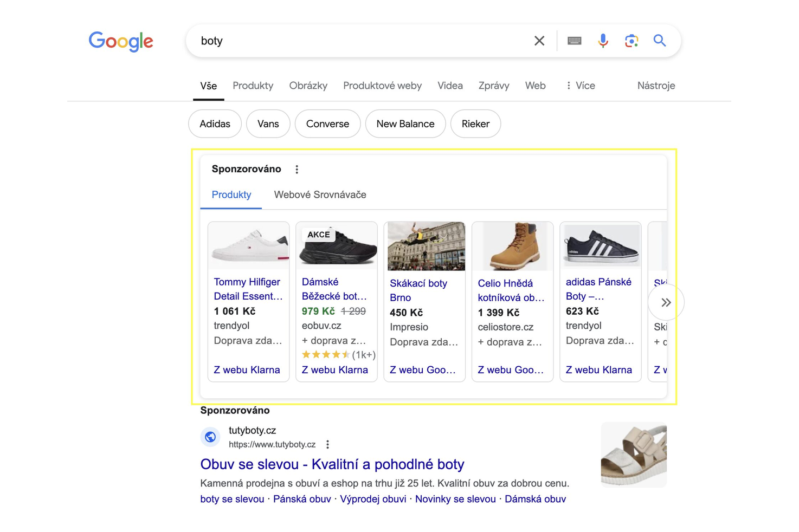
Task: Show next products with double-arrow button
Action: 666,302
